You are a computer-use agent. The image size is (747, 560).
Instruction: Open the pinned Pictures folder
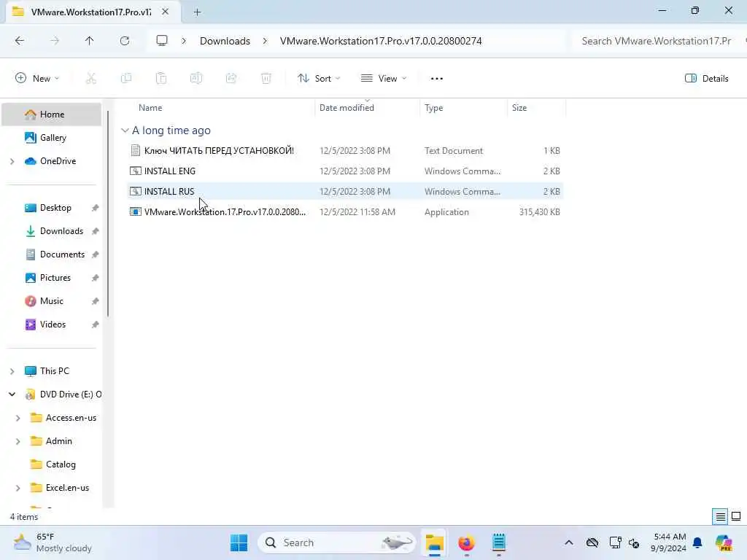pyautogui.click(x=55, y=278)
